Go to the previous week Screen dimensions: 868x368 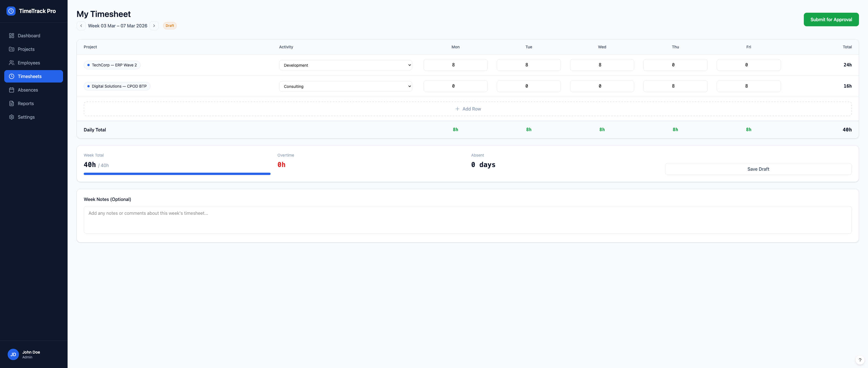[81, 26]
